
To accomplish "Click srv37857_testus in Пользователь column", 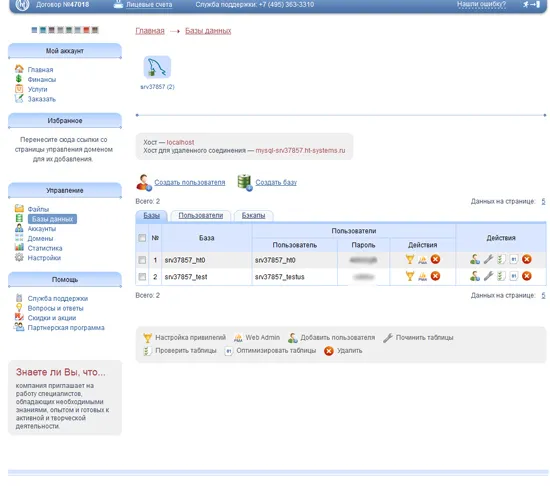I will pyautogui.click(x=280, y=277).
